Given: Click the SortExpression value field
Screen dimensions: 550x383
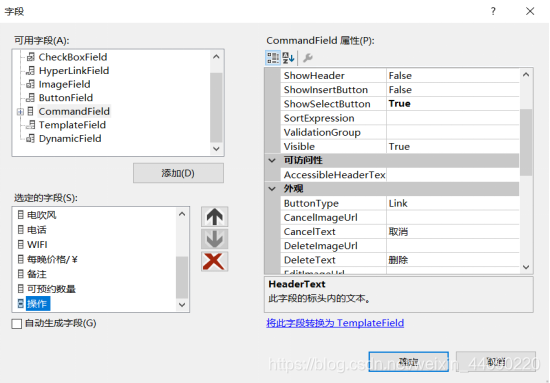Looking at the screenshot, I should 453,118.
